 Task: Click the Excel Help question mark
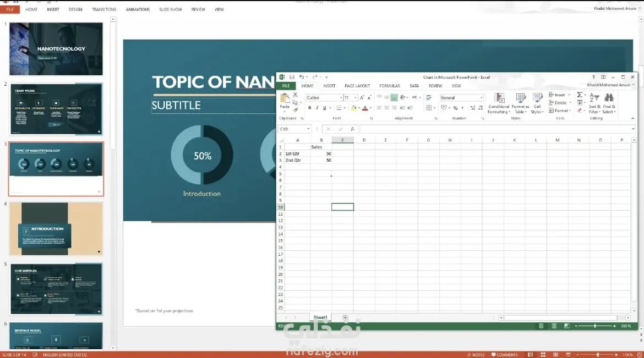tap(593, 77)
